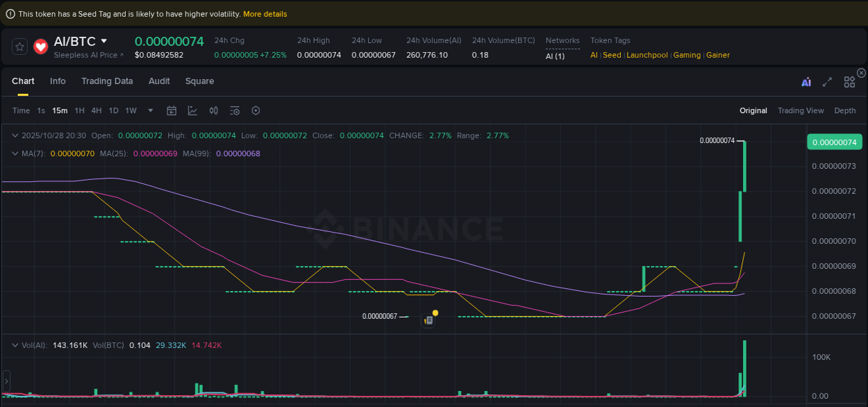Open the extra timeframes dropdown arrow
The image size is (868, 407).
click(x=150, y=110)
